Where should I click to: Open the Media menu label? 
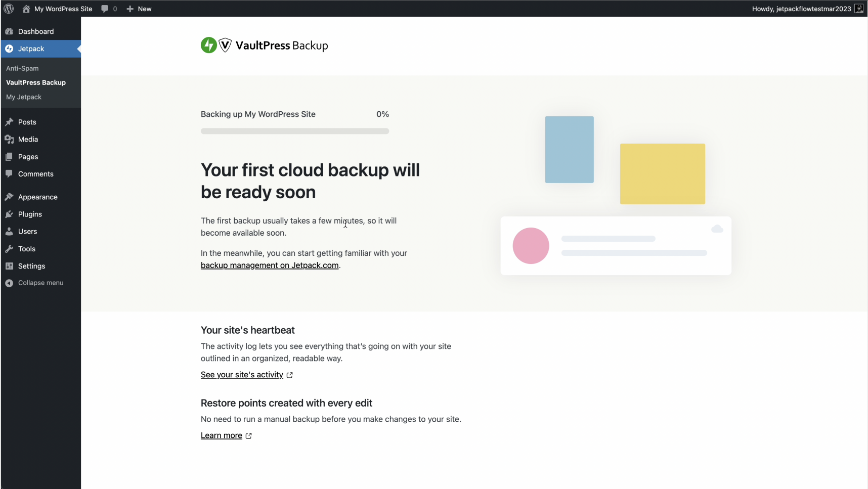[x=28, y=139]
